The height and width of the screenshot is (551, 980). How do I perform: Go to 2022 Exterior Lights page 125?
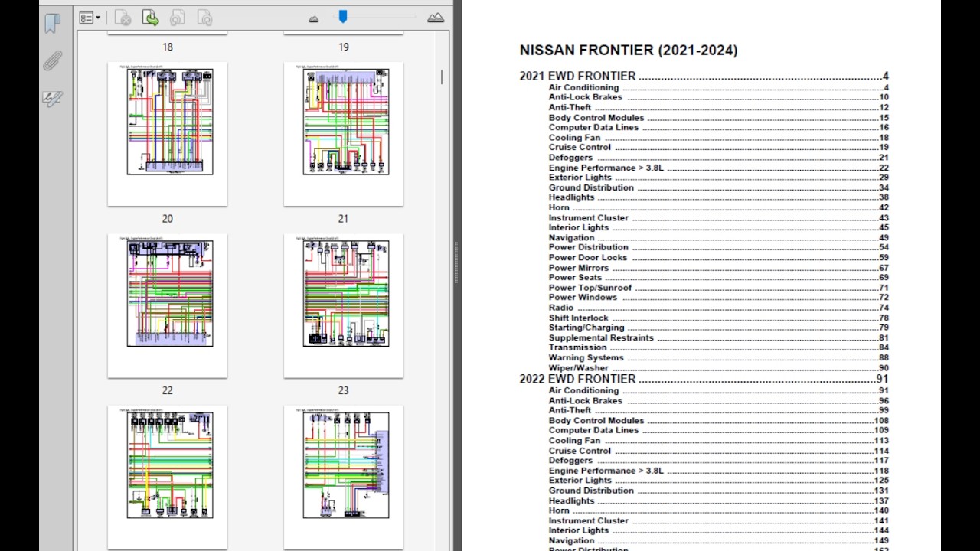point(718,481)
